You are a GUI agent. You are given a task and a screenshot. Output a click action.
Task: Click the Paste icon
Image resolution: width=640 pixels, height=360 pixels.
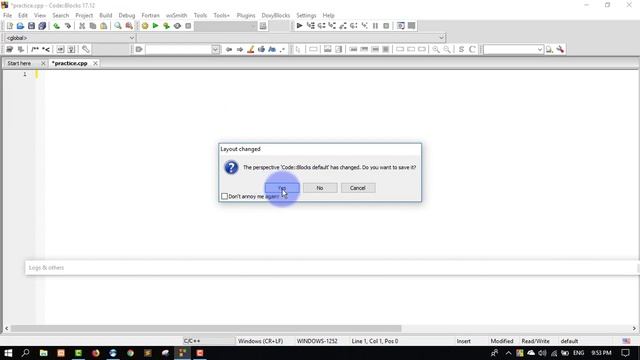coord(104,26)
